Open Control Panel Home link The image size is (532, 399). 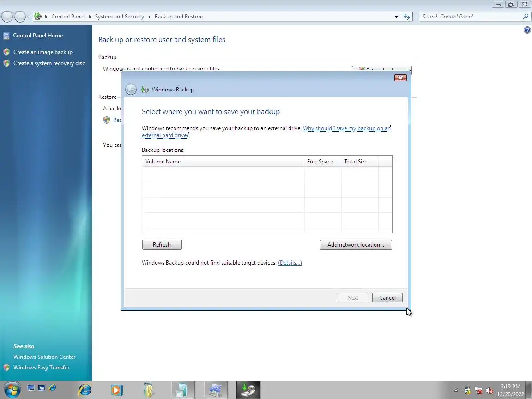point(38,36)
